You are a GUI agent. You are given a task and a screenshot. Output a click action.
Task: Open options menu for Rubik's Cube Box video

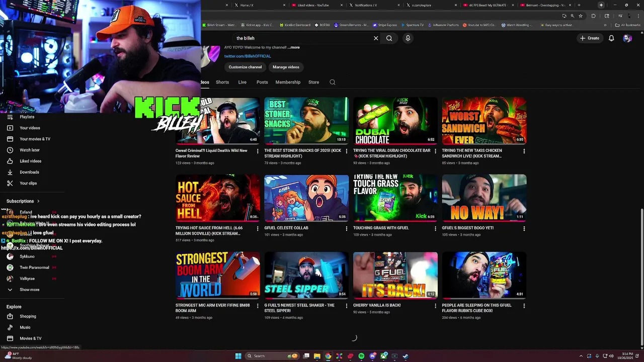click(524, 306)
